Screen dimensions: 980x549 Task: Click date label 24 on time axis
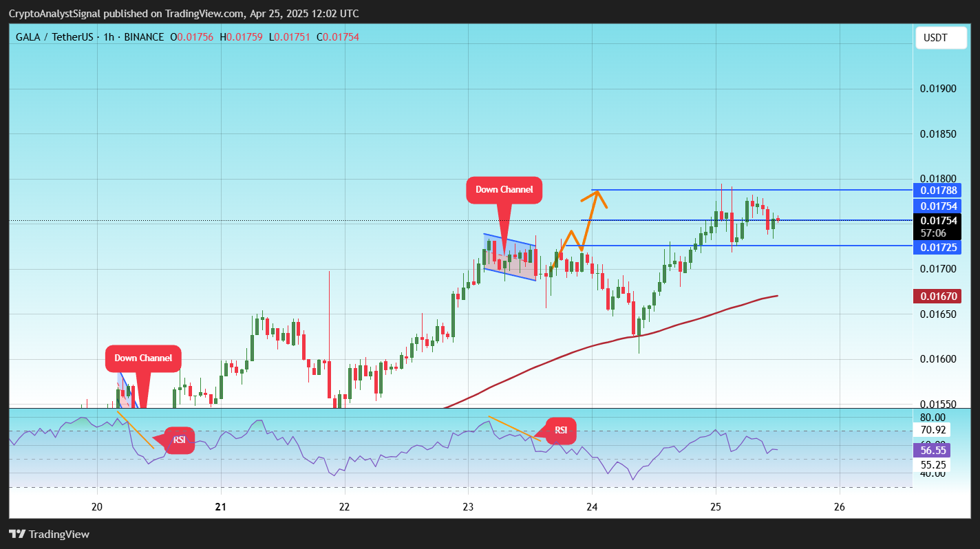pos(592,507)
